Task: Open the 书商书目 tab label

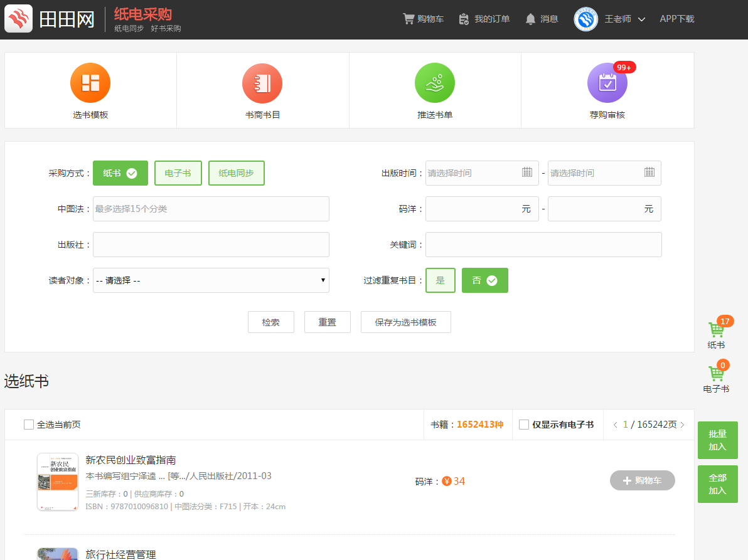Action: click(x=262, y=115)
